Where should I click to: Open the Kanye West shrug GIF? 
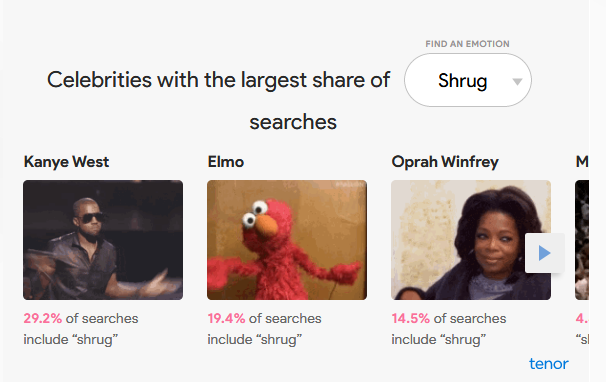[103, 240]
